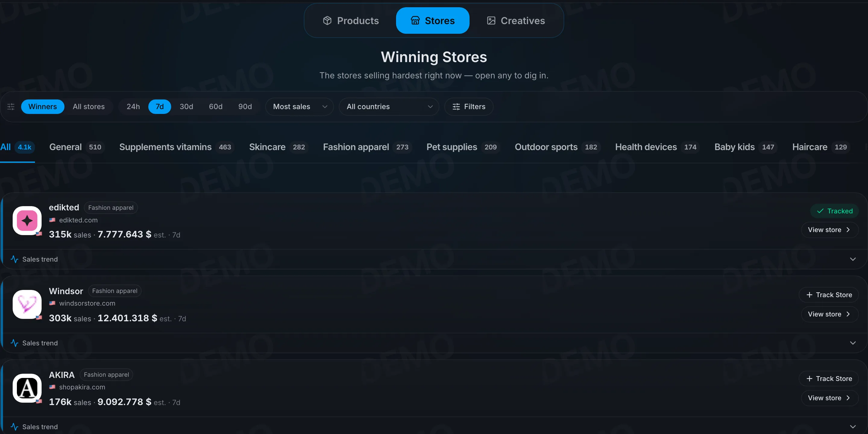Select the General category tab
Image resolution: width=868 pixels, height=434 pixels.
tap(77, 147)
